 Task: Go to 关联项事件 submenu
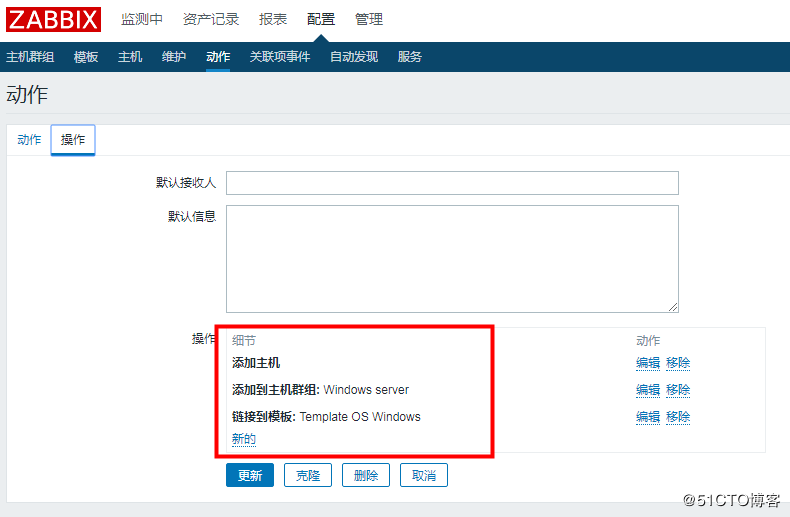point(280,57)
